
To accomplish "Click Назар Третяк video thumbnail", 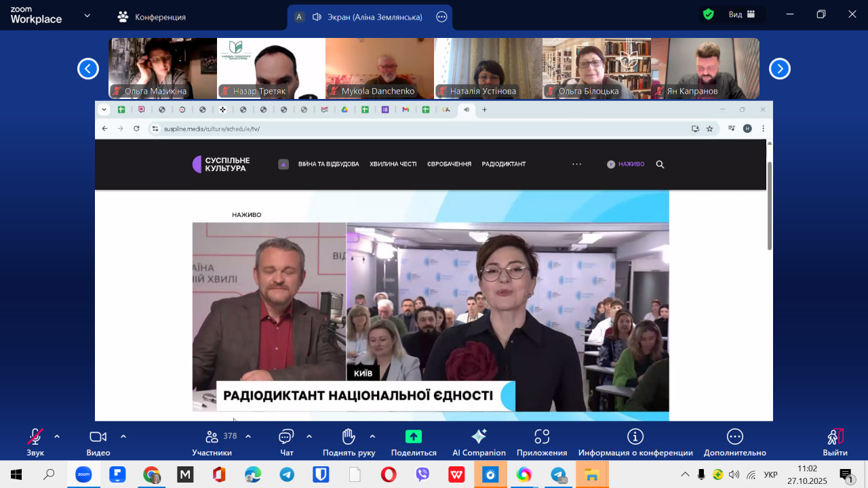I will click(x=271, y=68).
